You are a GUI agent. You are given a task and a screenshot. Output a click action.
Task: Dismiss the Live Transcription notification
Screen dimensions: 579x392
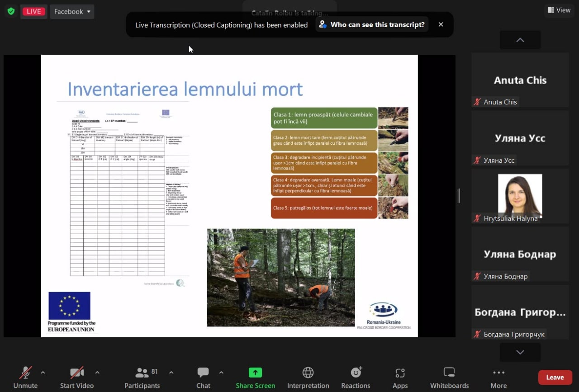click(441, 24)
